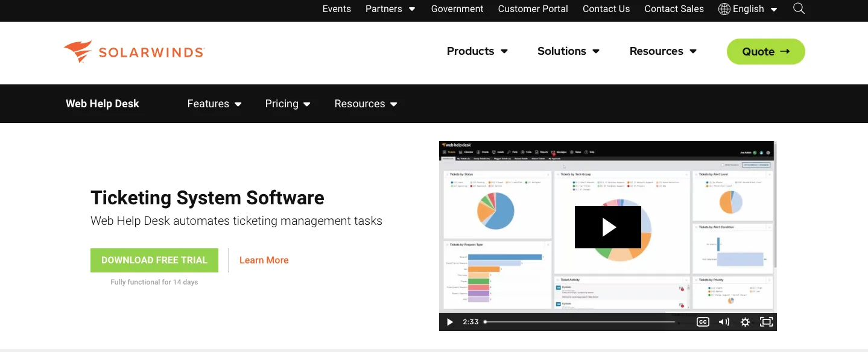Image resolution: width=868 pixels, height=352 pixels.
Task: Click Web Help Desk heading link
Action: (103, 104)
